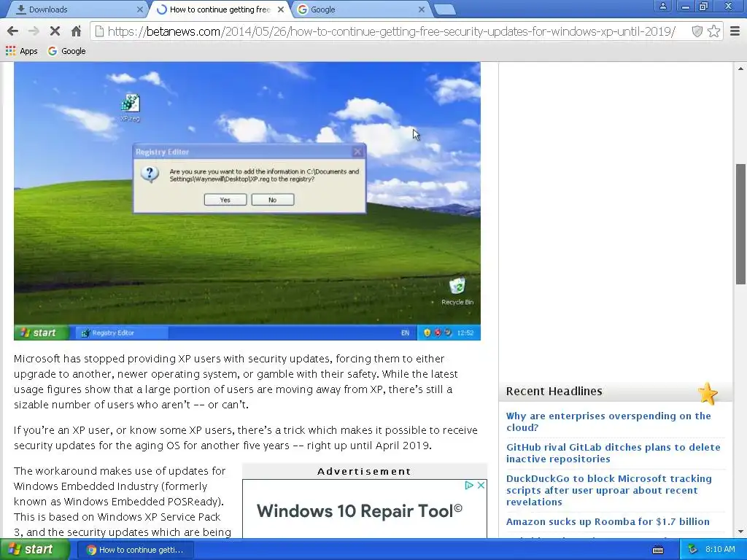Click the forward navigation arrow
Viewport: 747px width, 560px height.
pyautogui.click(x=34, y=31)
